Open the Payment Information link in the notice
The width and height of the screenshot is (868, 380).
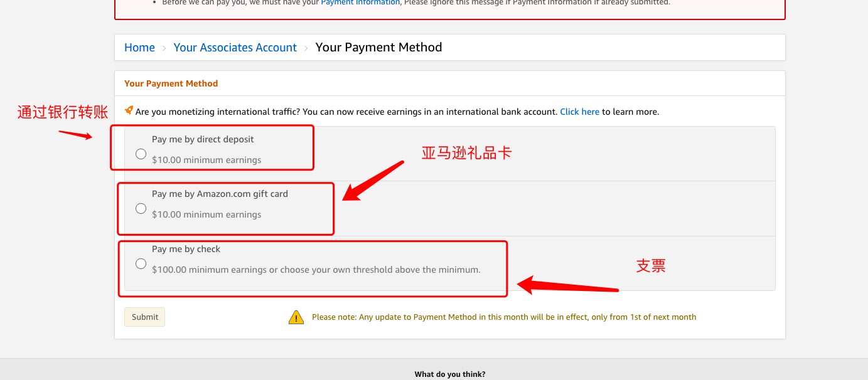coord(360,3)
